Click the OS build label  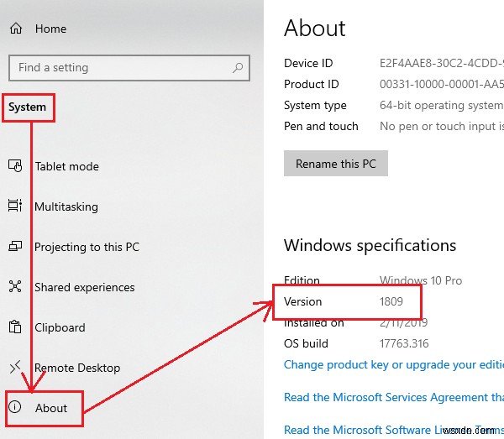(306, 343)
